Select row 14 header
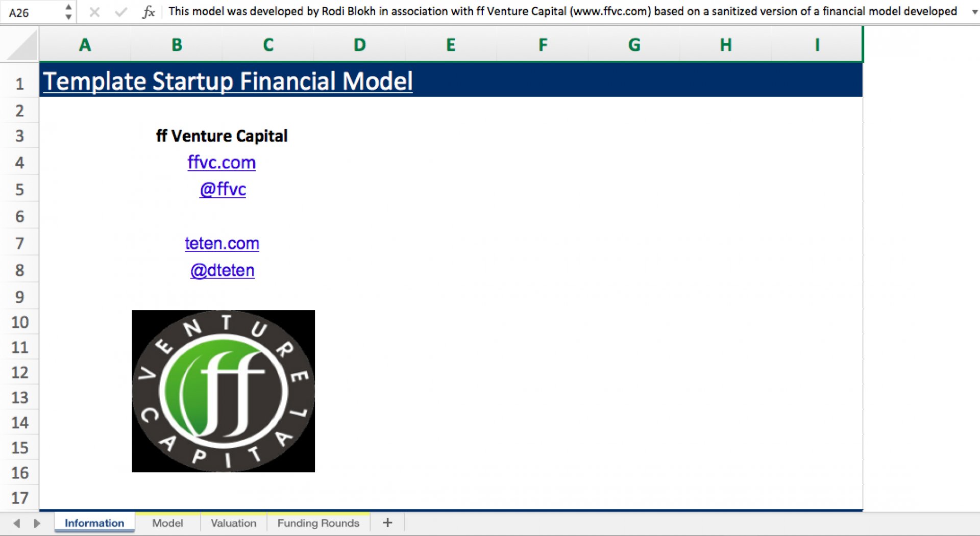Viewport: 980px width, 536px height. click(x=19, y=422)
